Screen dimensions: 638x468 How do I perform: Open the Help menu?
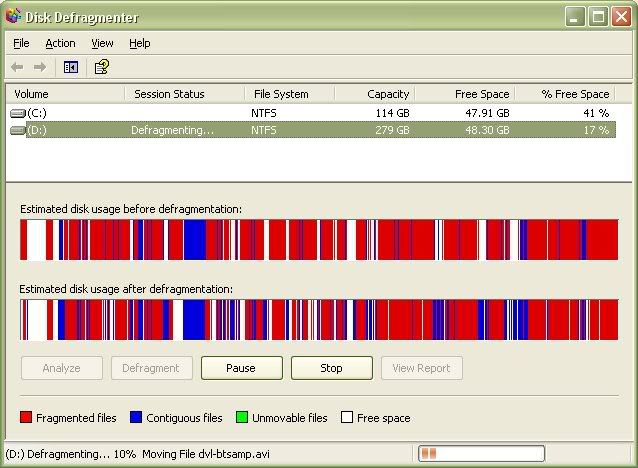[140, 43]
